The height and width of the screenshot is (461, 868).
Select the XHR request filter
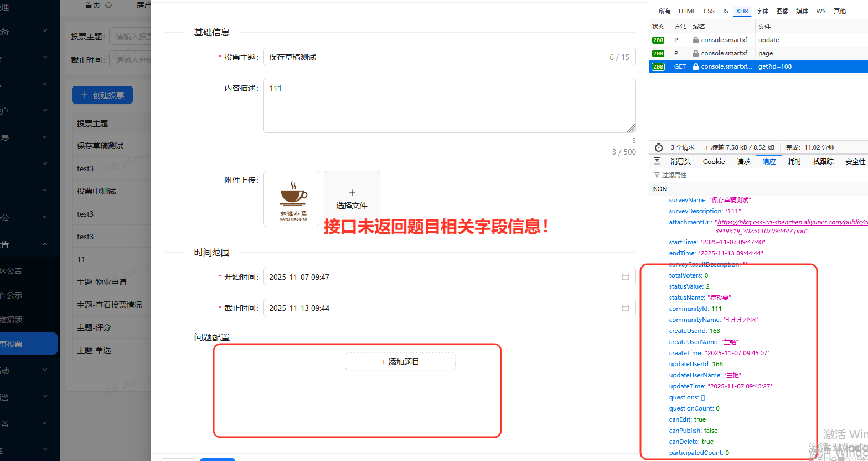click(x=742, y=11)
